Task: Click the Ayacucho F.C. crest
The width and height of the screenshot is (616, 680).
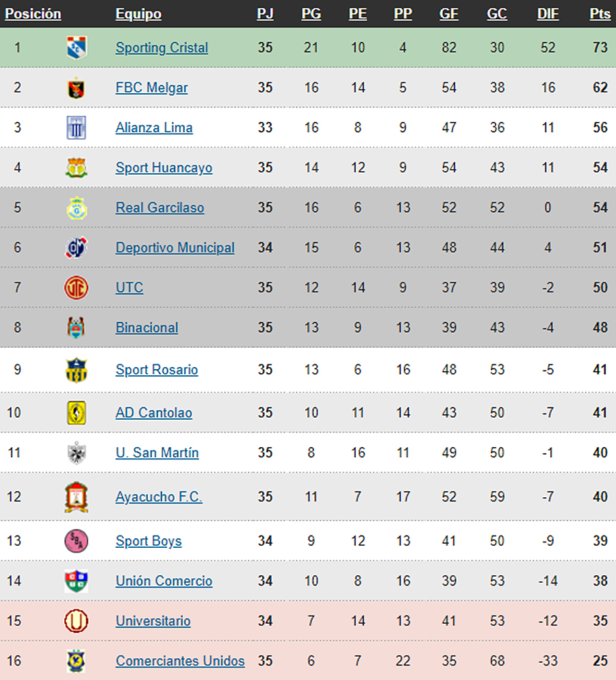Action: 76,497
